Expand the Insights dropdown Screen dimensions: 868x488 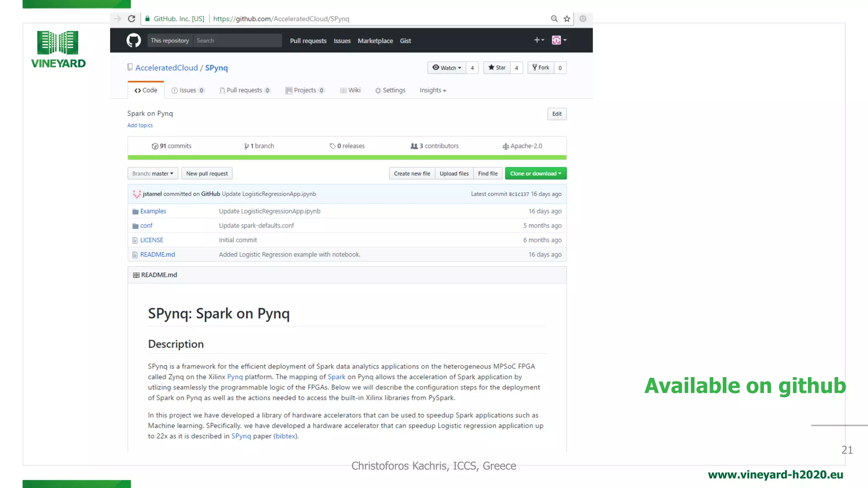(x=433, y=90)
